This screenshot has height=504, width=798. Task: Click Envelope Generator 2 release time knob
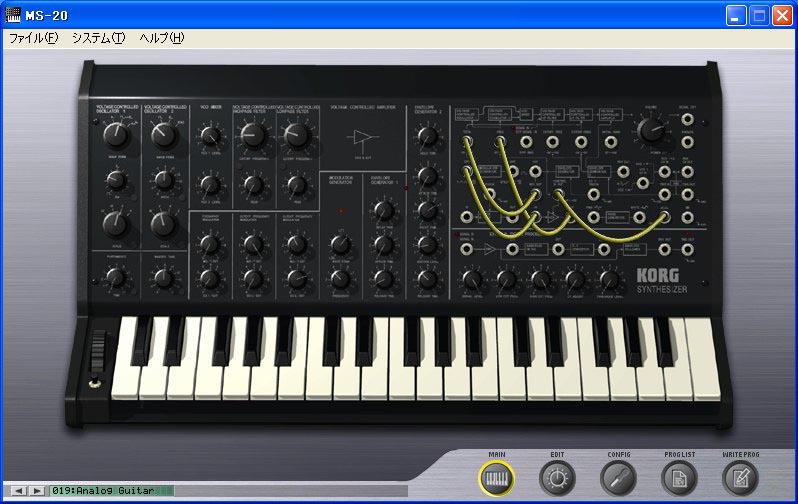tap(428, 279)
